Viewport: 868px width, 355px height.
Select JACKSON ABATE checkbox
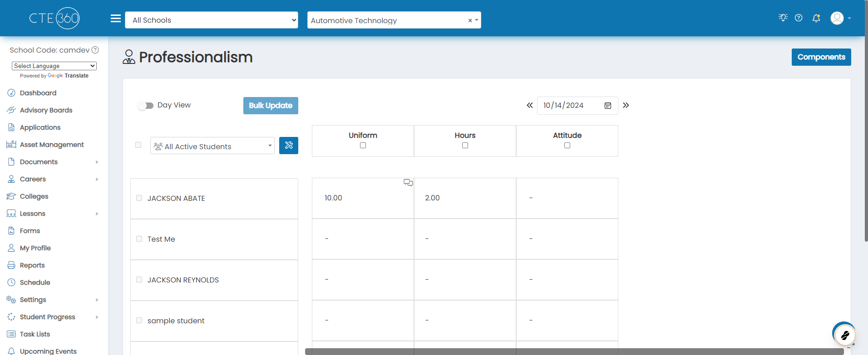point(139,198)
